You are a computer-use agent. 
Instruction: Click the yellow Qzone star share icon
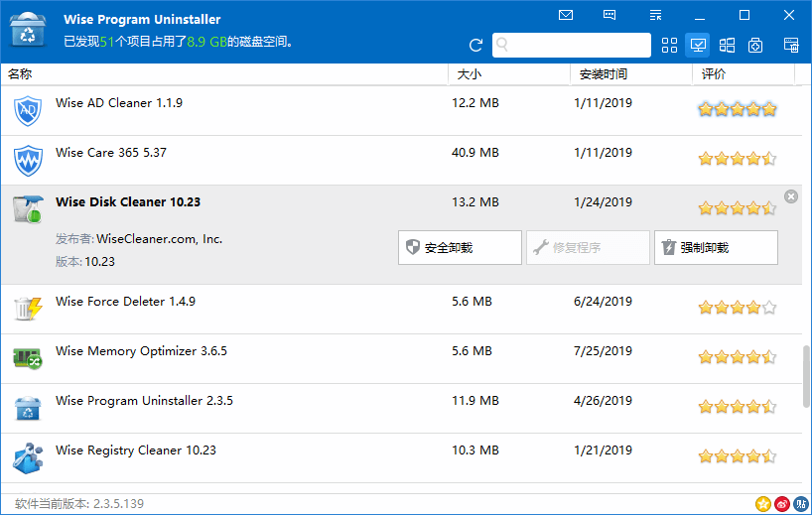(762, 504)
